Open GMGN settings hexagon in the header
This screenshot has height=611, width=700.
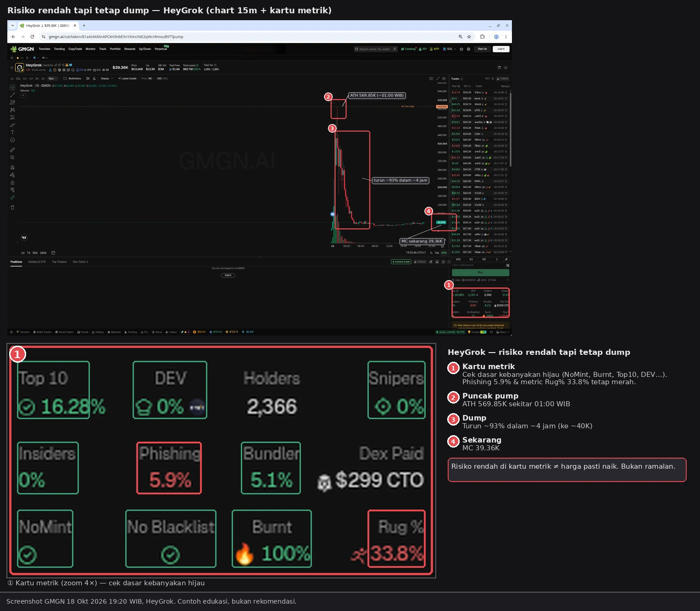click(x=468, y=49)
